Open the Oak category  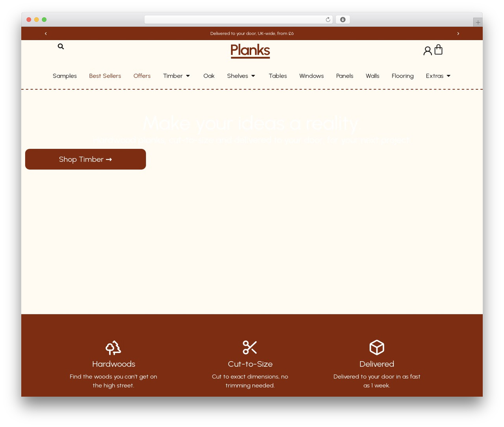(x=209, y=76)
